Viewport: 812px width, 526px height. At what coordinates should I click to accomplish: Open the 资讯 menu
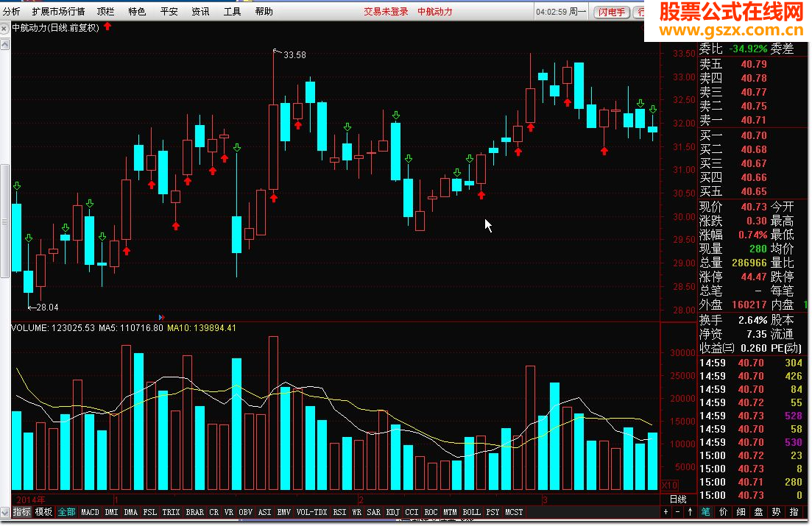click(200, 11)
